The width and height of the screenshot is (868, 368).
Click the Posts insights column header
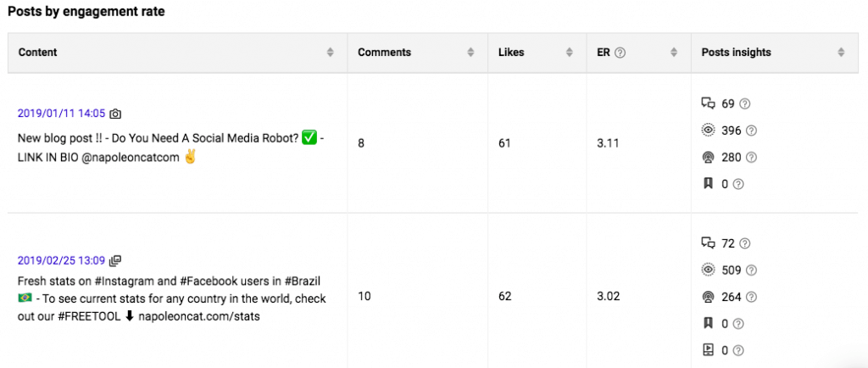coord(737,53)
